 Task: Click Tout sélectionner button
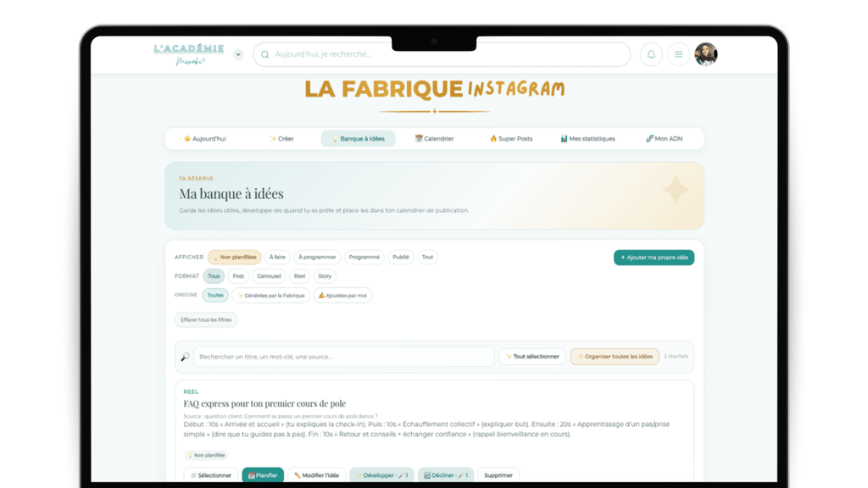[532, 357]
